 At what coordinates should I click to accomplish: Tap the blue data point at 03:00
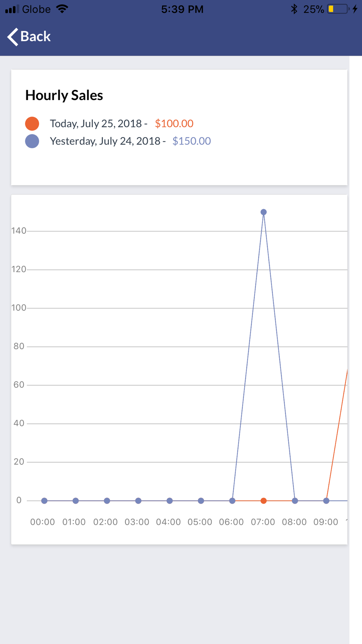coord(138,501)
